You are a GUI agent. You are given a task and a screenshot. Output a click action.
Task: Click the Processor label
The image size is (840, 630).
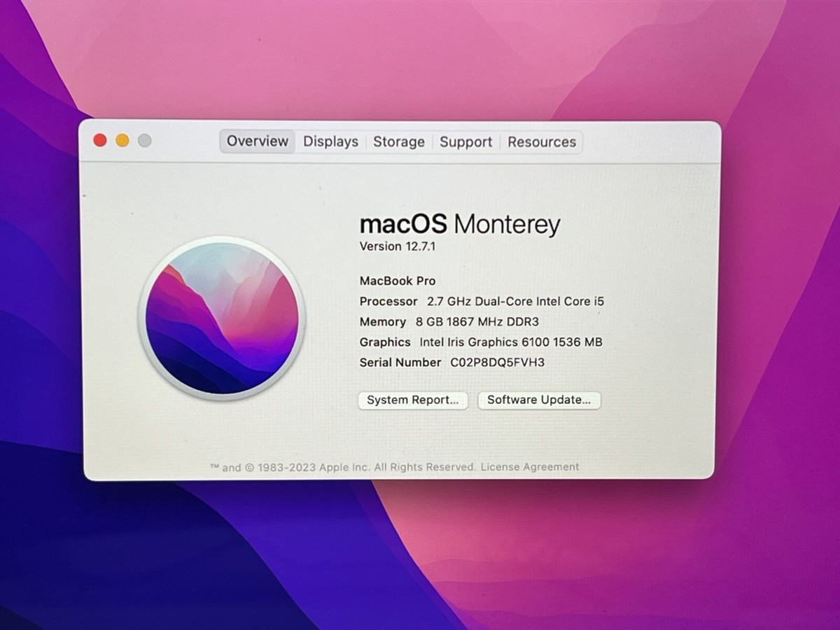tap(388, 302)
